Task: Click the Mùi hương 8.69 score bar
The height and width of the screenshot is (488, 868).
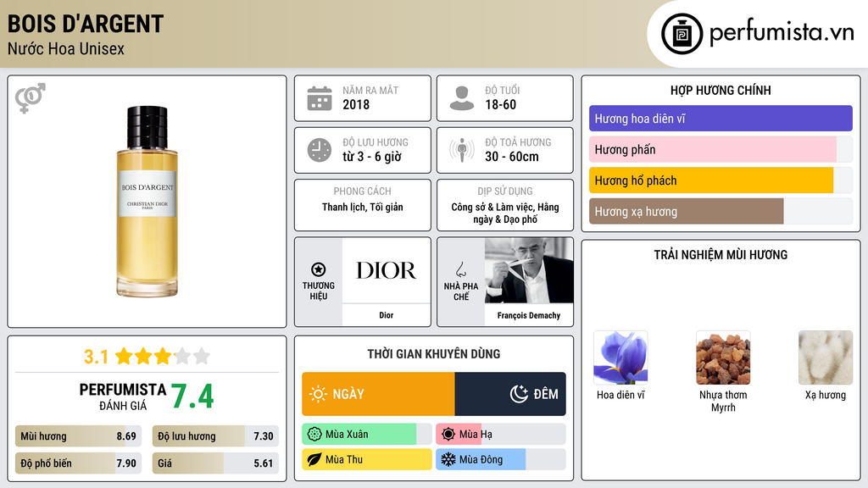Action: coord(79,436)
